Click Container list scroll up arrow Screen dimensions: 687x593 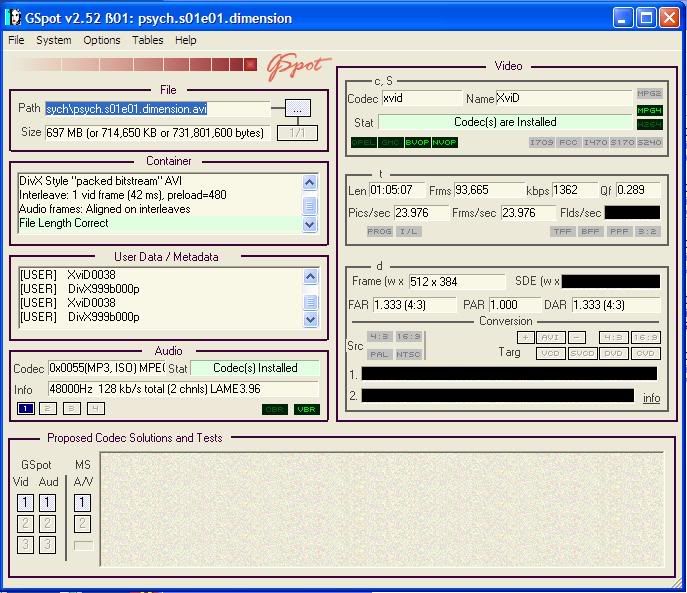(x=310, y=182)
